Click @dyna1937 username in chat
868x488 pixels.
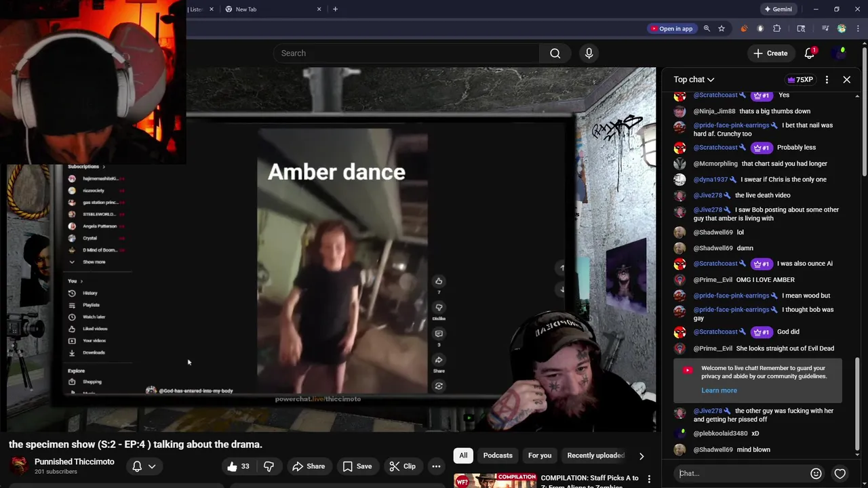coord(710,180)
